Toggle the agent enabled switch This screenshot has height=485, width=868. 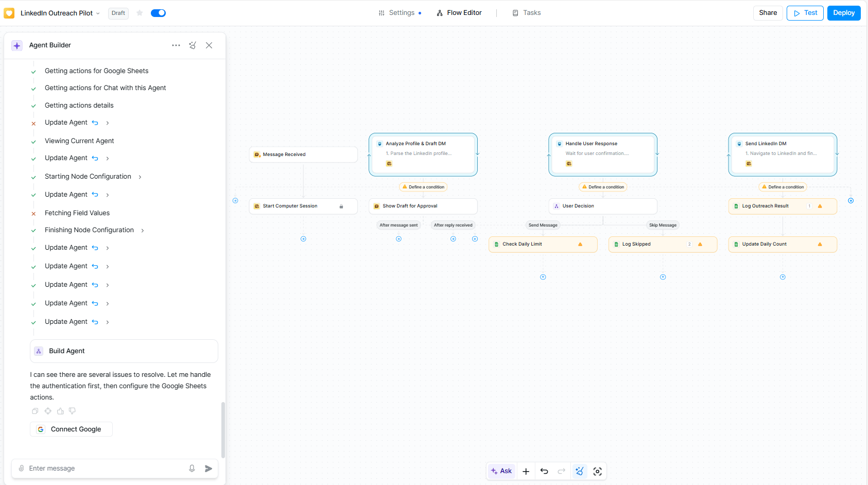tap(158, 13)
